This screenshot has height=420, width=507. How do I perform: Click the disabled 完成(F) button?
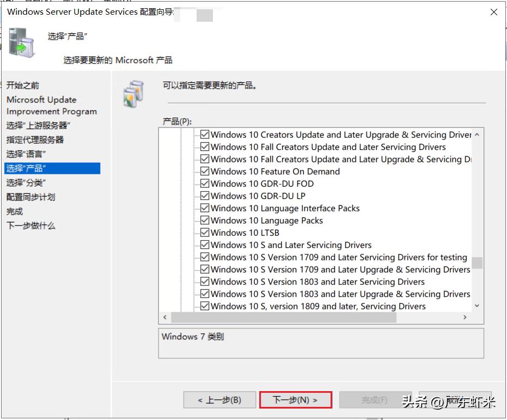tap(375, 400)
